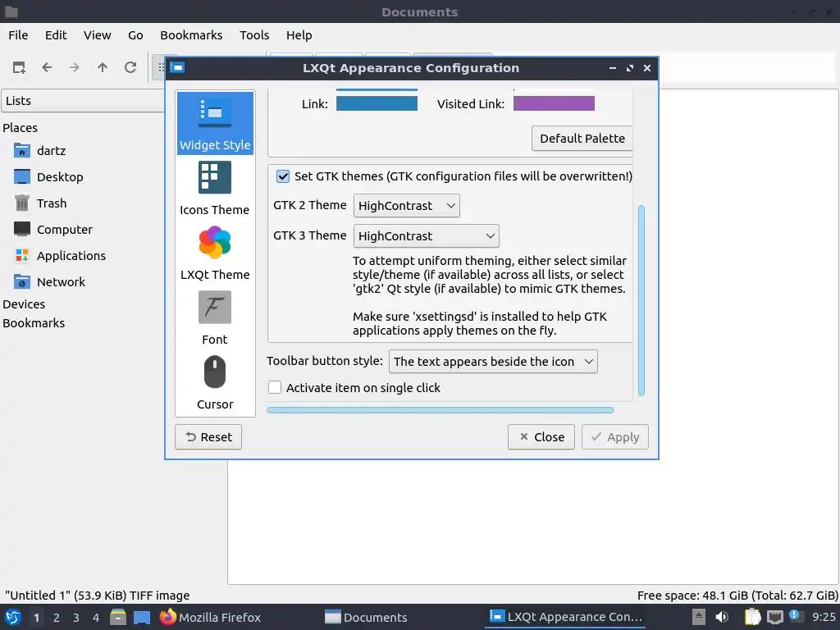Uncheck Set GTK themes checkbox
840x630 pixels.
(283, 176)
